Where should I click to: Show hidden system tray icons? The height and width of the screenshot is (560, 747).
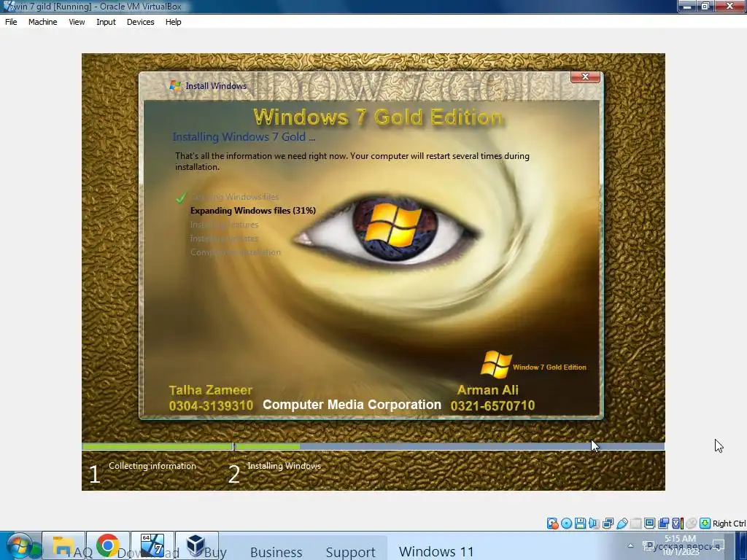631,545
